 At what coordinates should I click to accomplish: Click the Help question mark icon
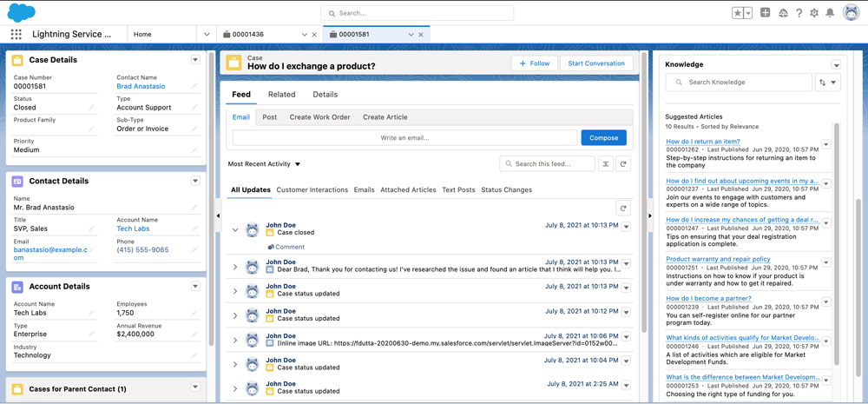click(x=799, y=13)
